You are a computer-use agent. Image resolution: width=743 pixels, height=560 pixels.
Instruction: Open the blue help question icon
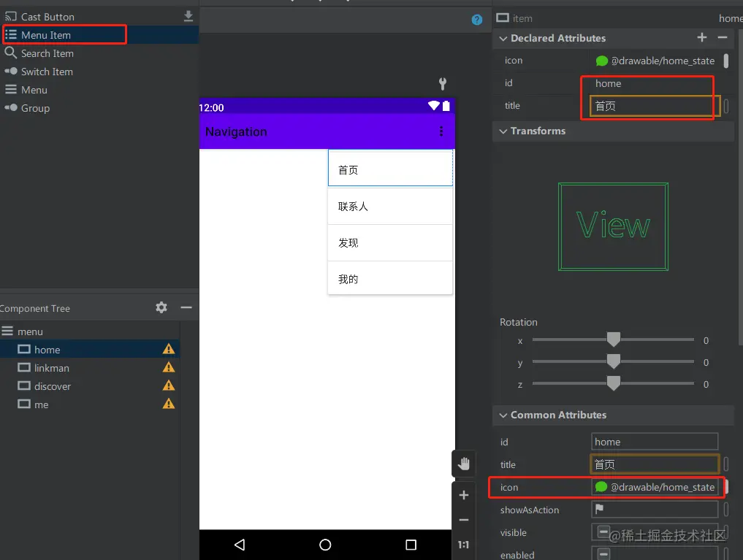476,20
